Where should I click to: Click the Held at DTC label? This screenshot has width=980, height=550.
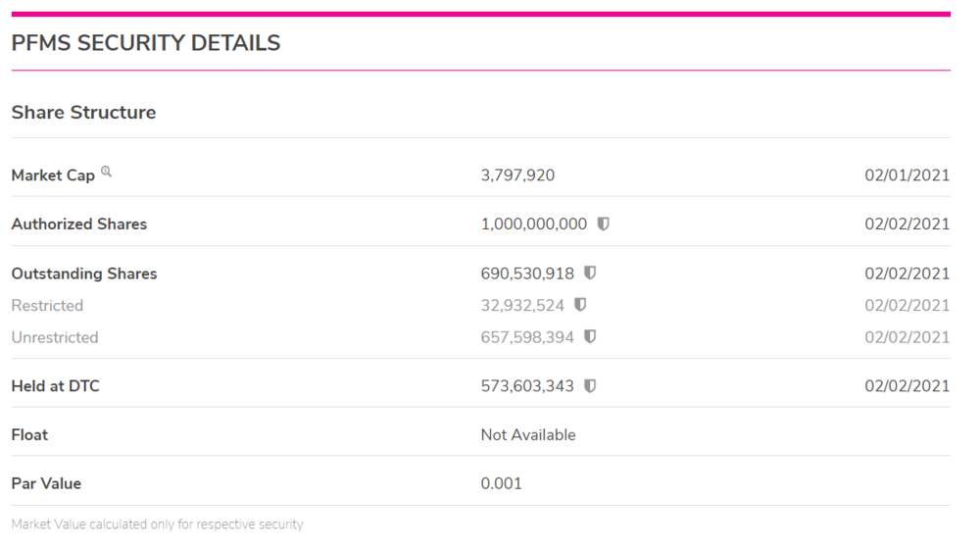coord(55,386)
